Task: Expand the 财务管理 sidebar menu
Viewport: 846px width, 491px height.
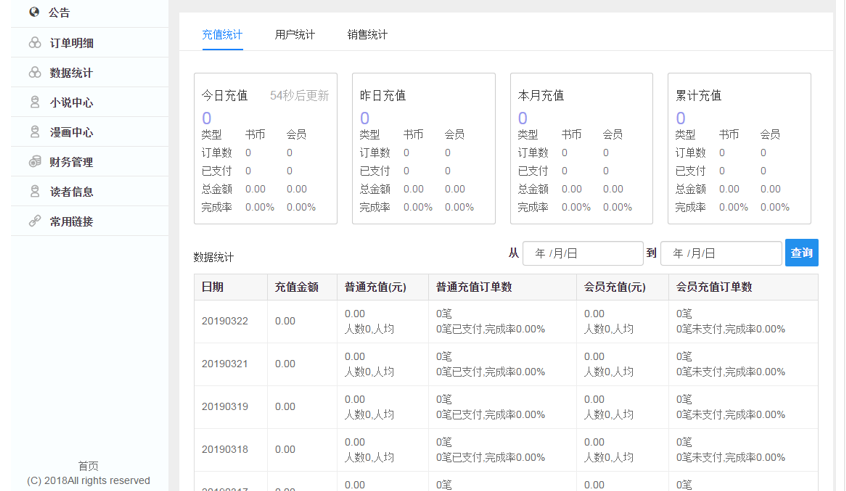Action: pyautogui.click(x=71, y=162)
